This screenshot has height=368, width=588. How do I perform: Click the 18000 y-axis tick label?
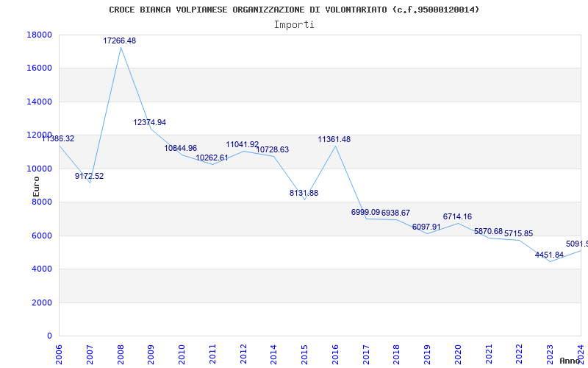[x=39, y=35]
